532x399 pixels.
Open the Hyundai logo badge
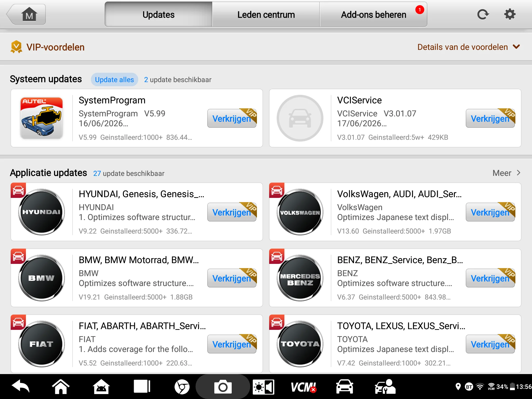[42, 212]
